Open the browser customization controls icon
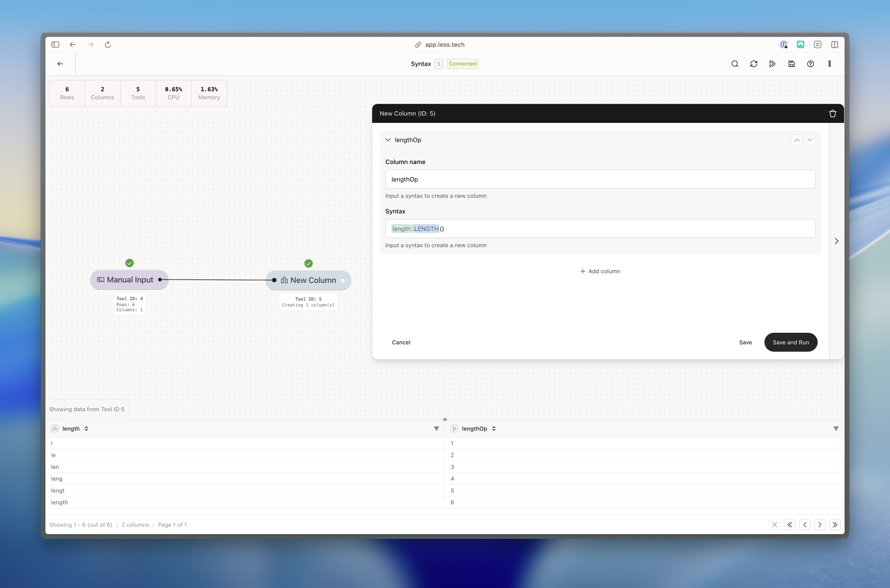 point(818,44)
